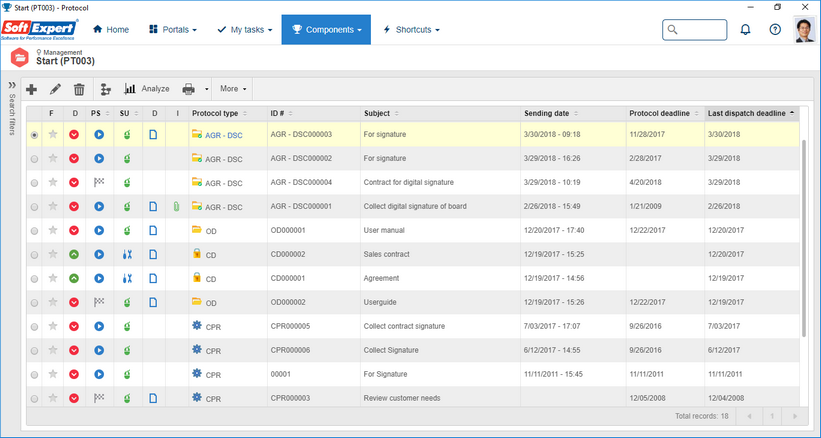Click paperclip attachment icon on AGR - DSC000001 row
This screenshot has width=821, height=438.
tap(176, 207)
